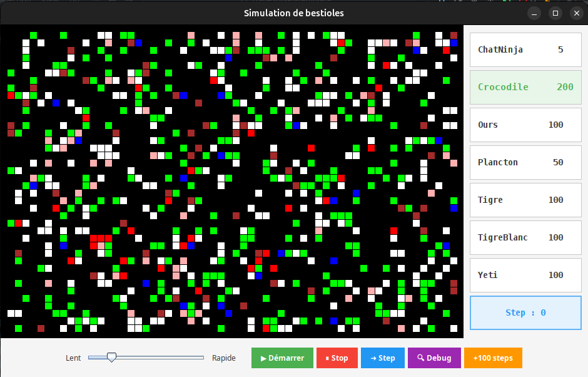Maximize the Simulation de bestioles window

point(555,13)
